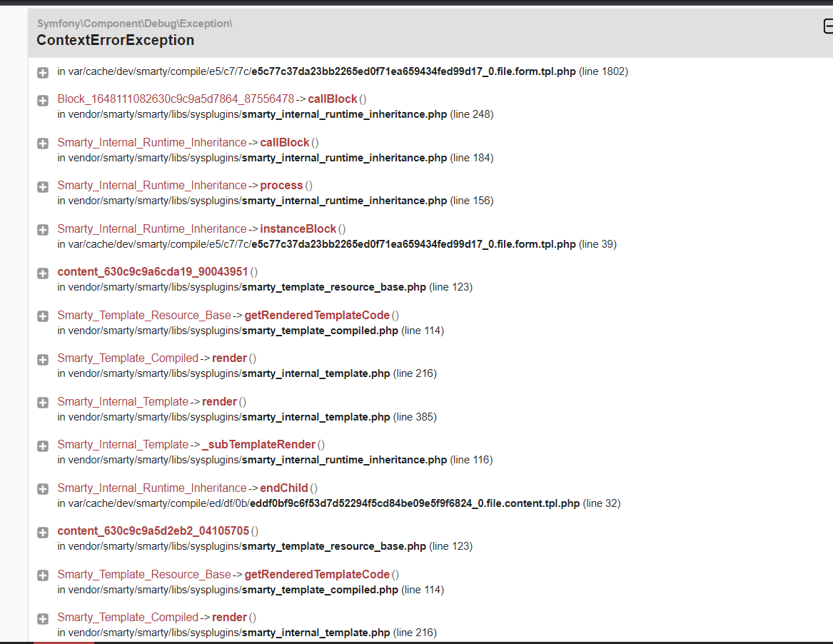Expand the Smarty_Internal_Template render entry
The image size is (833, 644).
(x=43, y=403)
